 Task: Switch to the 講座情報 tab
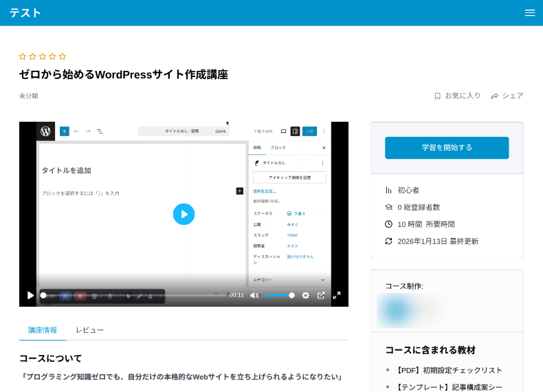[43, 330]
